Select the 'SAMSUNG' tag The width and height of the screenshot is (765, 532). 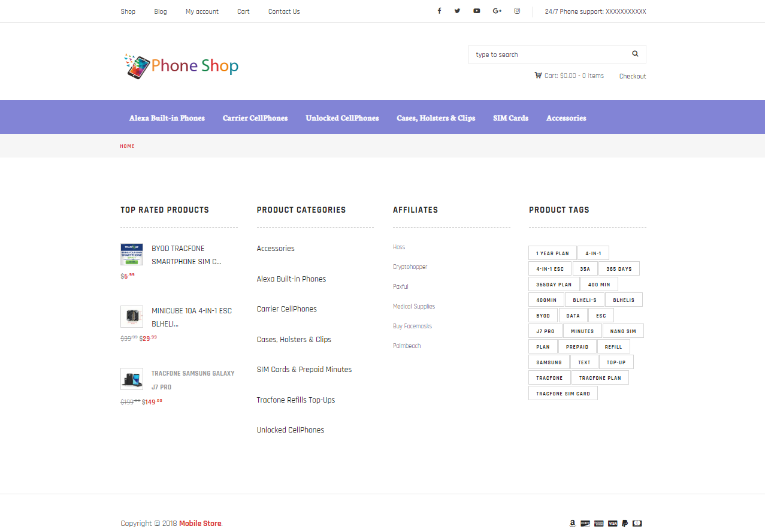tap(549, 362)
